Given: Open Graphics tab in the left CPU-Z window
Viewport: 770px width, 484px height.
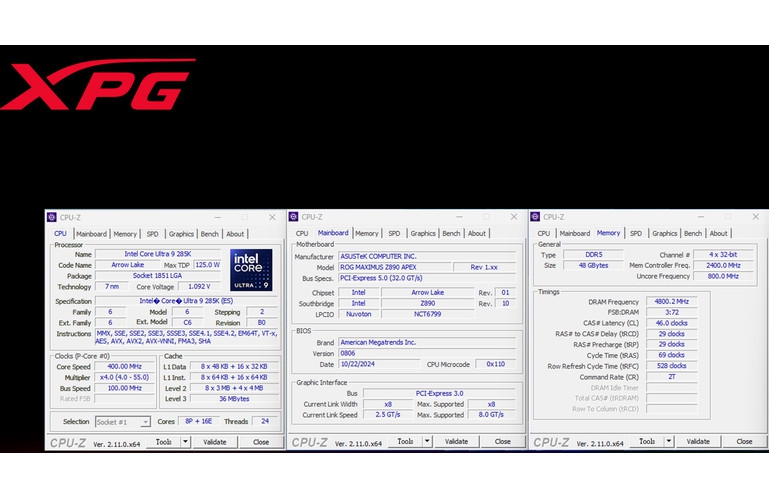Looking at the screenshot, I should pos(181,234).
